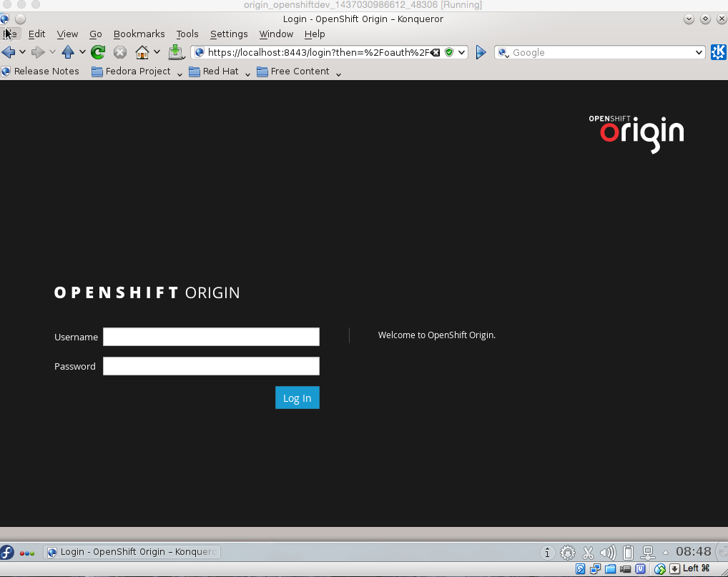Open the Fedora menu in the bottom-left corner

(7, 552)
